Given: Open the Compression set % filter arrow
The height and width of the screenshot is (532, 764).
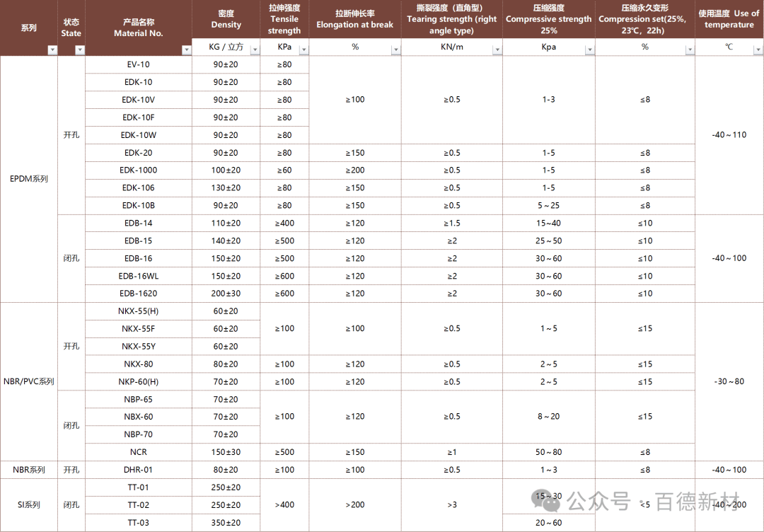Looking at the screenshot, I should point(689,50).
